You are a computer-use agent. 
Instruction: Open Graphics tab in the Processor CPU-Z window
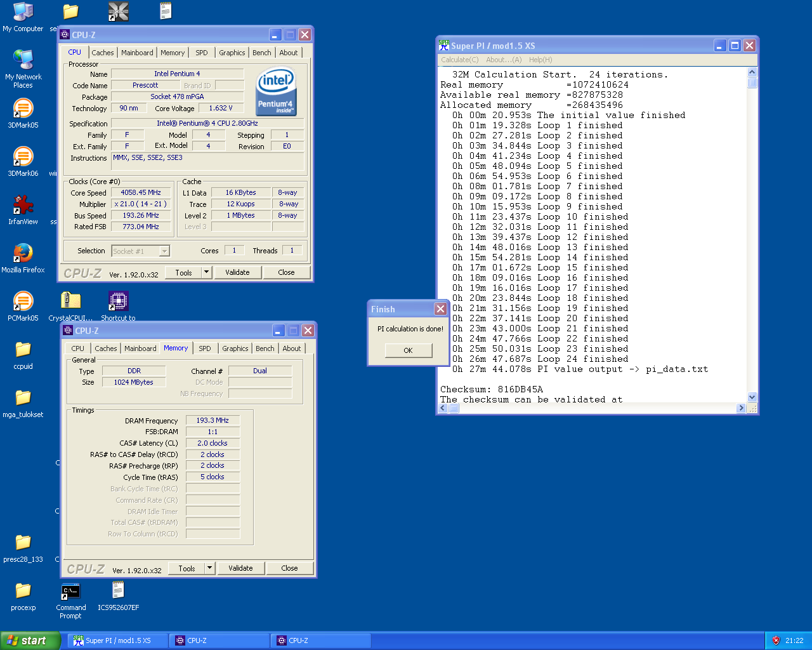(232, 53)
